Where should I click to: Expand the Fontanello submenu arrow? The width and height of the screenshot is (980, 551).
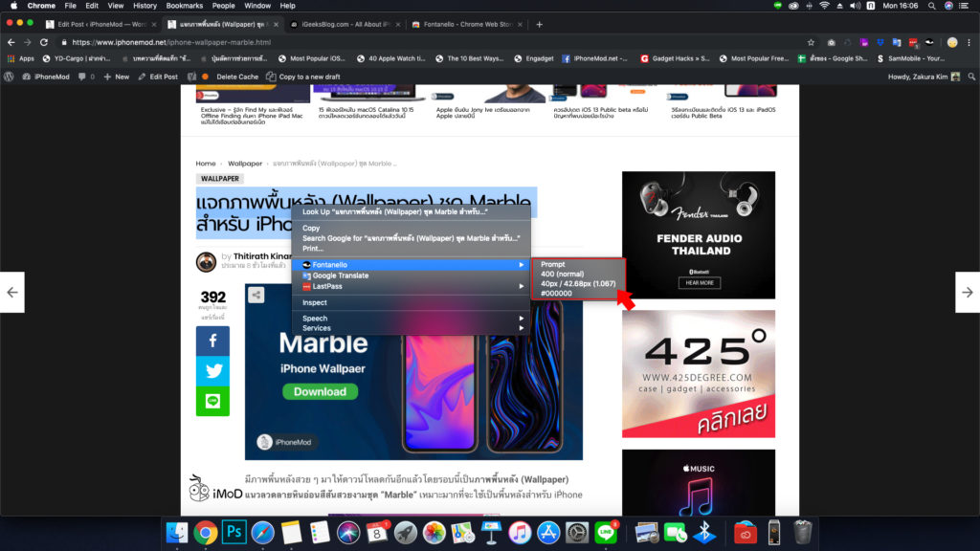tap(521, 264)
